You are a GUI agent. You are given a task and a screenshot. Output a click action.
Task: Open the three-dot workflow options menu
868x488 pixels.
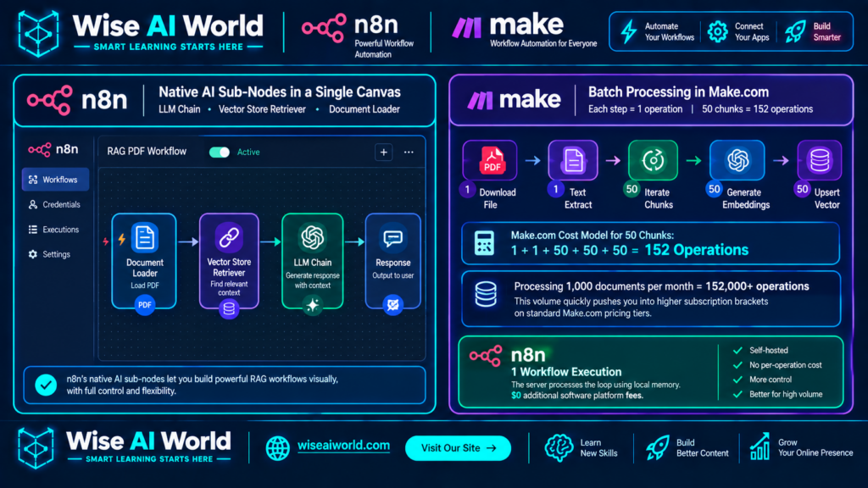pyautogui.click(x=409, y=152)
